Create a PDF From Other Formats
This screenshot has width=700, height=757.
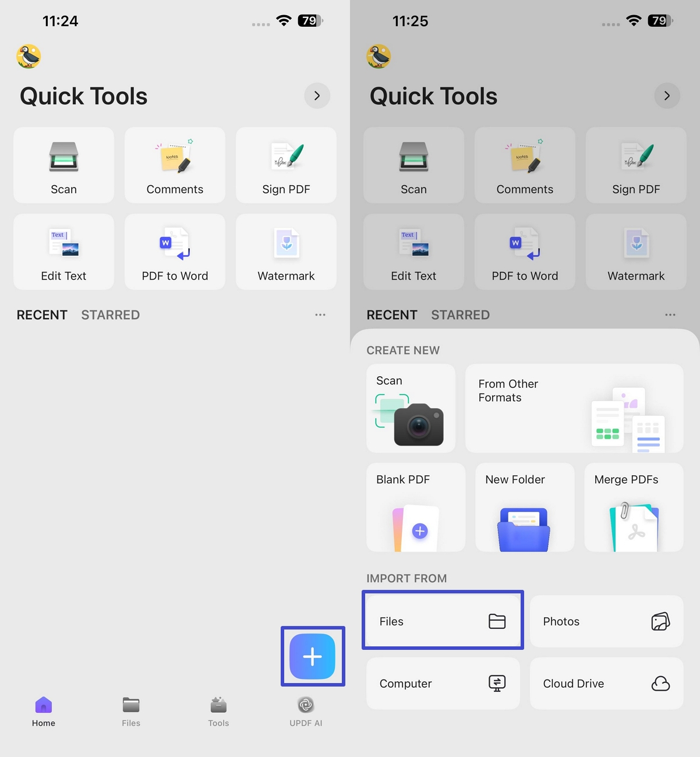pyautogui.click(x=574, y=408)
